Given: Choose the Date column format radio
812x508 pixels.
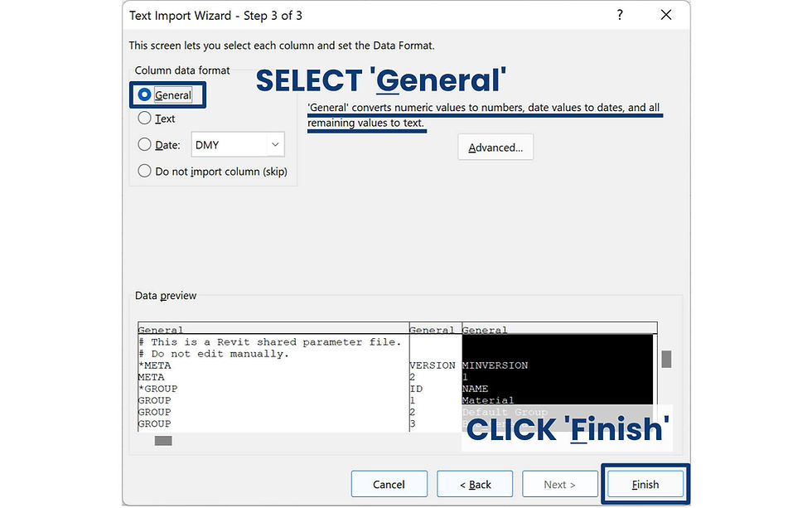Looking at the screenshot, I should coord(144,144).
